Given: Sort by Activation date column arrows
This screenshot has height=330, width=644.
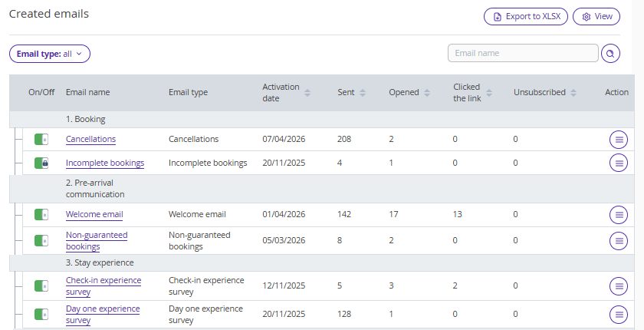Looking at the screenshot, I should (x=307, y=93).
